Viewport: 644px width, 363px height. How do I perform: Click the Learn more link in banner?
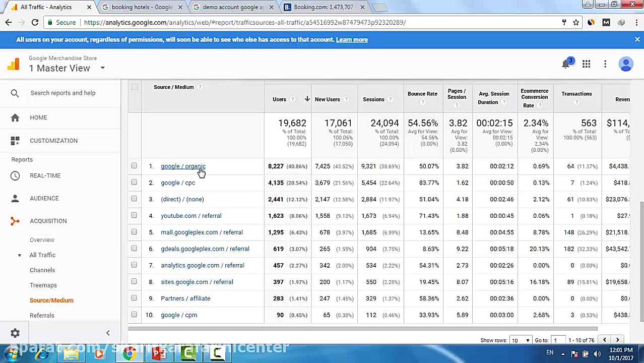tap(352, 39)
